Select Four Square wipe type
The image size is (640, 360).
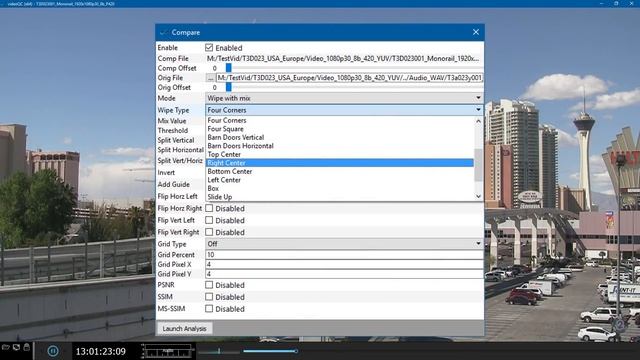tap(340, 129)
